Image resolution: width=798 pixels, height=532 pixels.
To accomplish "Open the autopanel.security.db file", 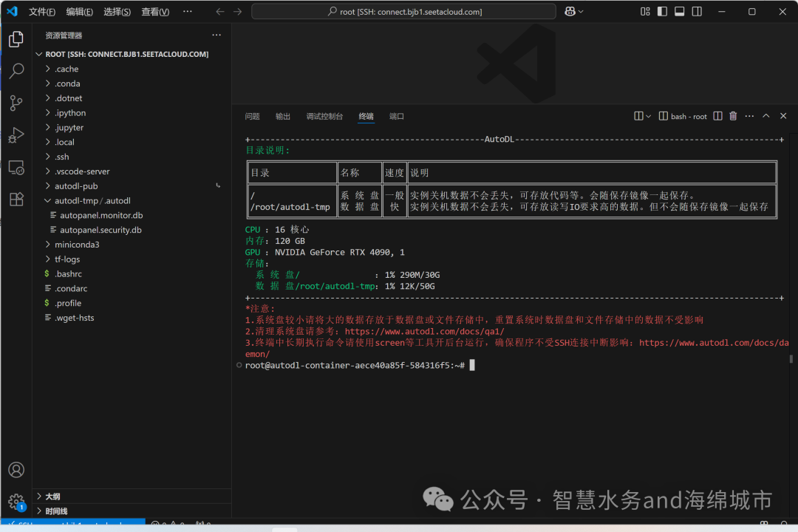I will tap(132, 230).
